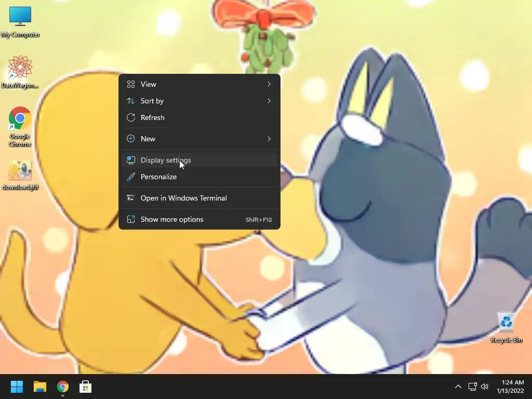532x399 pixels.
Task: Click the Sort by arrows icon
Action: (x=130, y=101)
